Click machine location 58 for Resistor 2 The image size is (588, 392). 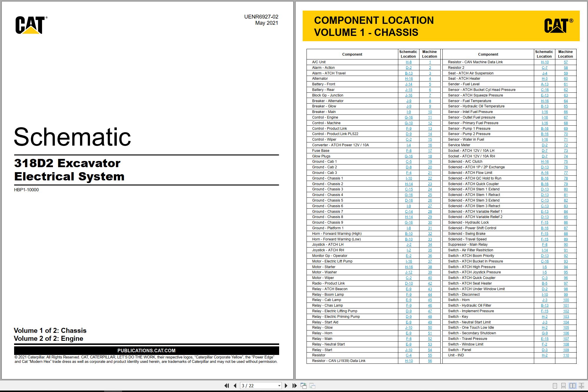coord(566,68)
